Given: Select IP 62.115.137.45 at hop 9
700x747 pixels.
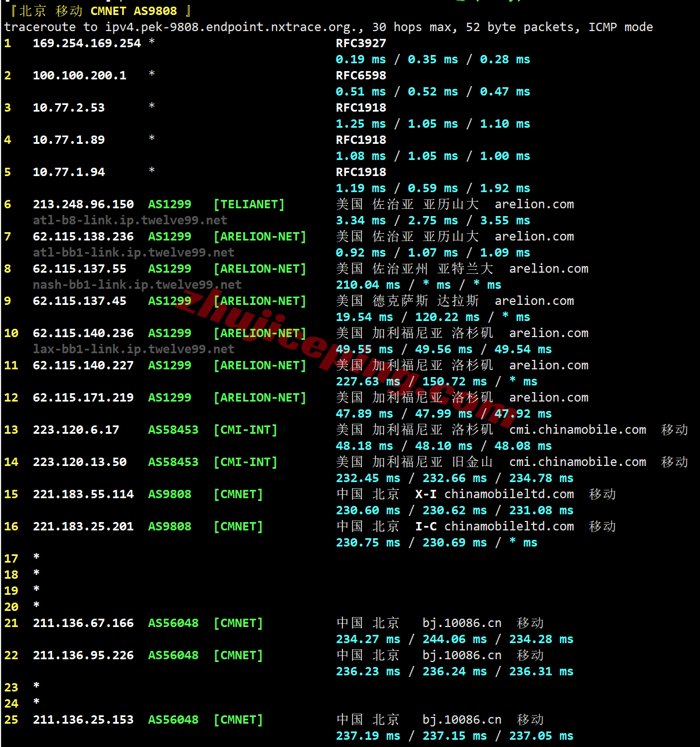Looking at the screenshot, I should [x=79, y=301].
